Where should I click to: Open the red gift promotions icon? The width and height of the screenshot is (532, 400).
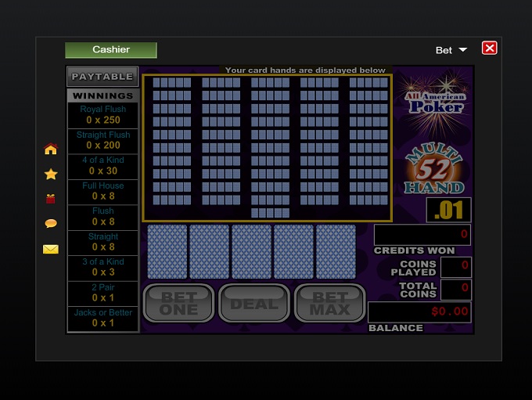pos(51,199)
